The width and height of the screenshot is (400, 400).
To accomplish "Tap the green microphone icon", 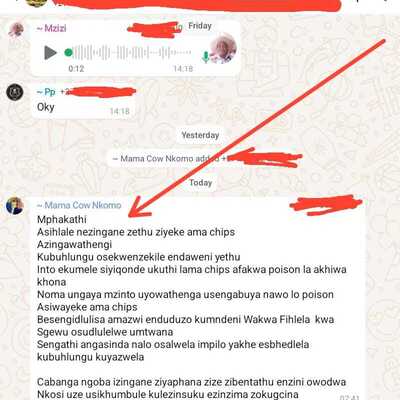I will [x=206, y=57].
